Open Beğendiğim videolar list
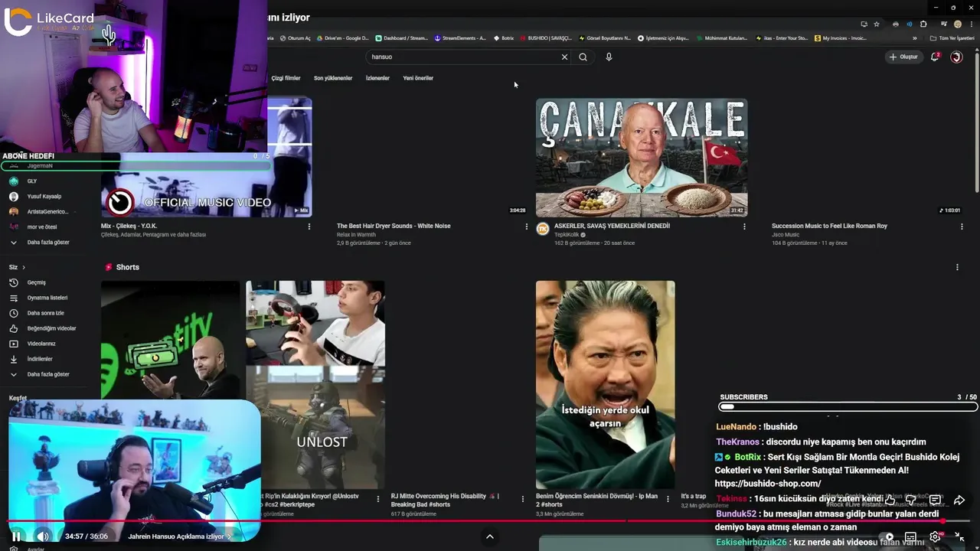980x551 pixels. pyautogui.click(x=51, y=328)
